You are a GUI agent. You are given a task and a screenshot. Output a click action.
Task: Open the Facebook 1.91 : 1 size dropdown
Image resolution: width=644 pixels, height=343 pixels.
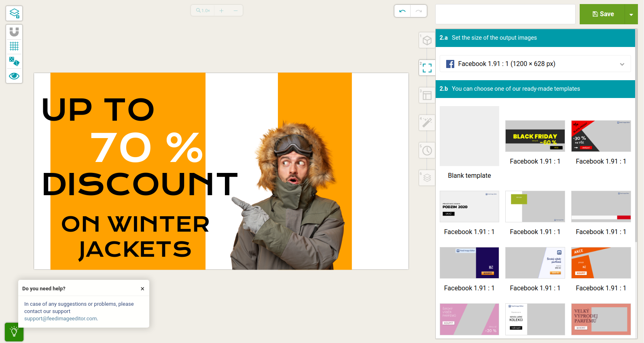click(535, 64)
